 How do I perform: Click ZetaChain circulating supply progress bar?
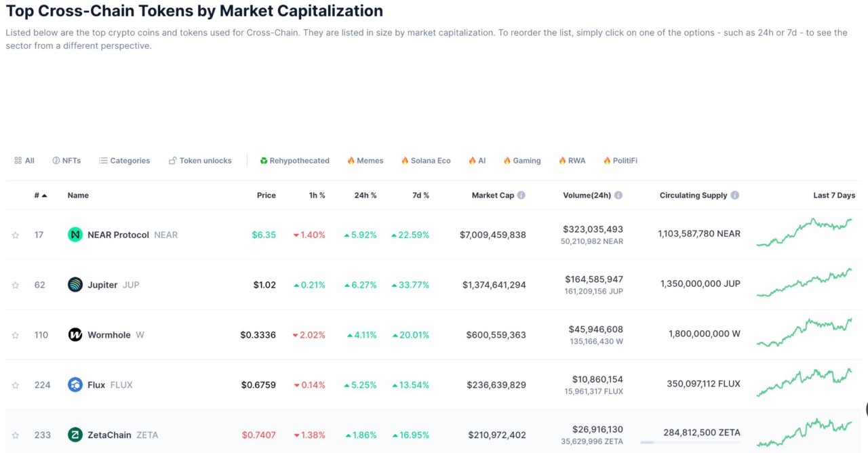(690, 442)
